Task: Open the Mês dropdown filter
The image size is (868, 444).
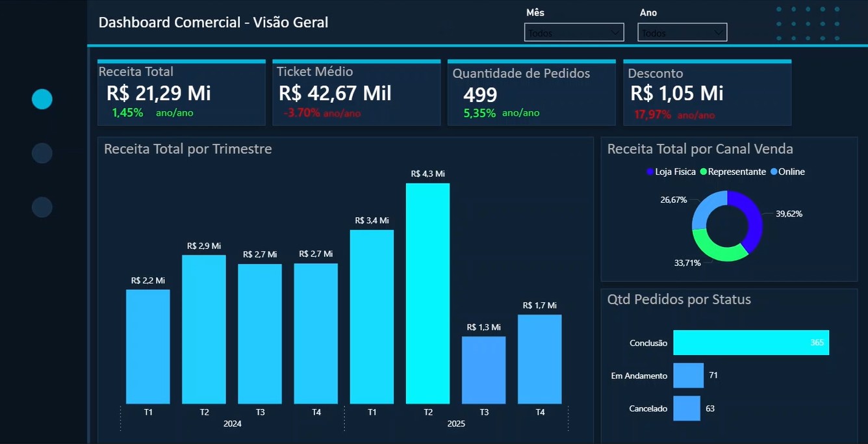Action: click(x=574, y=33)
